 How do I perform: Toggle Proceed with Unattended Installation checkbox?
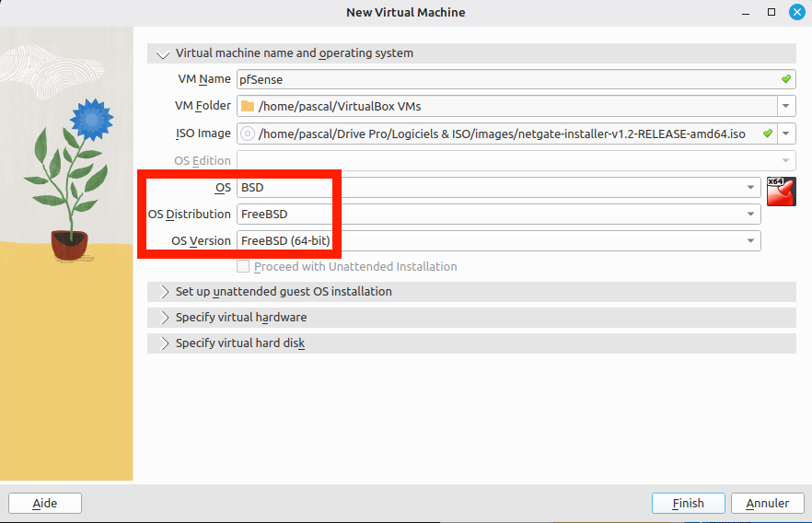[243, 267]
